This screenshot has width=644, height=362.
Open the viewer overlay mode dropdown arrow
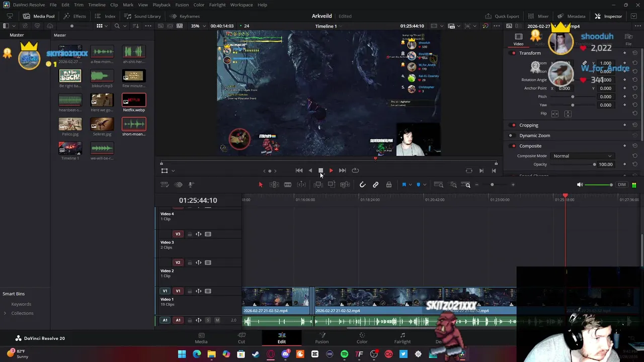coord(173,171)
